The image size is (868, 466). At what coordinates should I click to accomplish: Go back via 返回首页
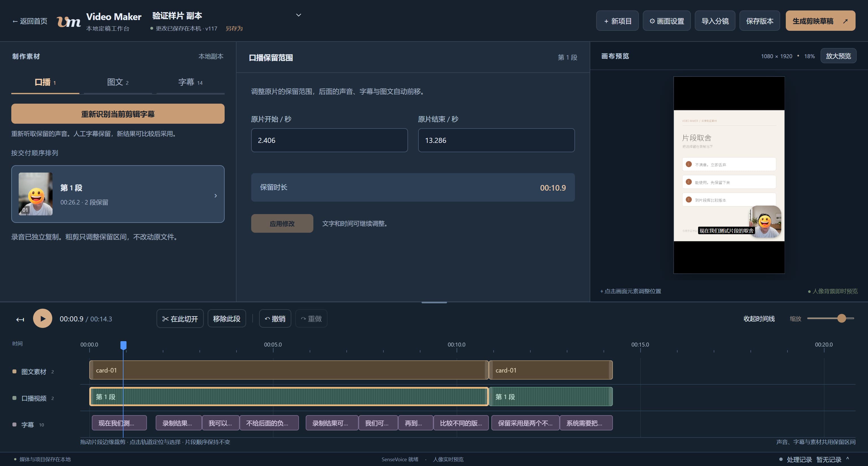coord(30,21)
